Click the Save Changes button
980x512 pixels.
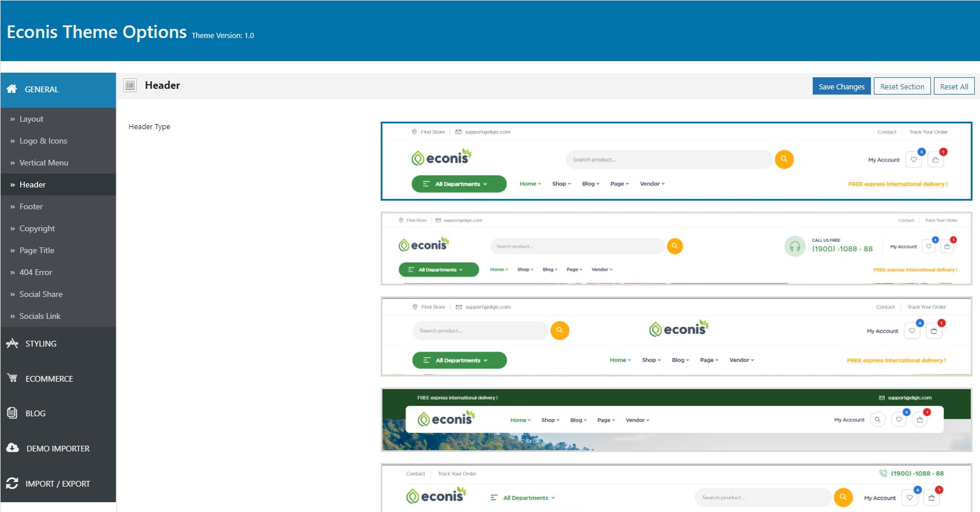pyautogui.click(x=842, y=86)
